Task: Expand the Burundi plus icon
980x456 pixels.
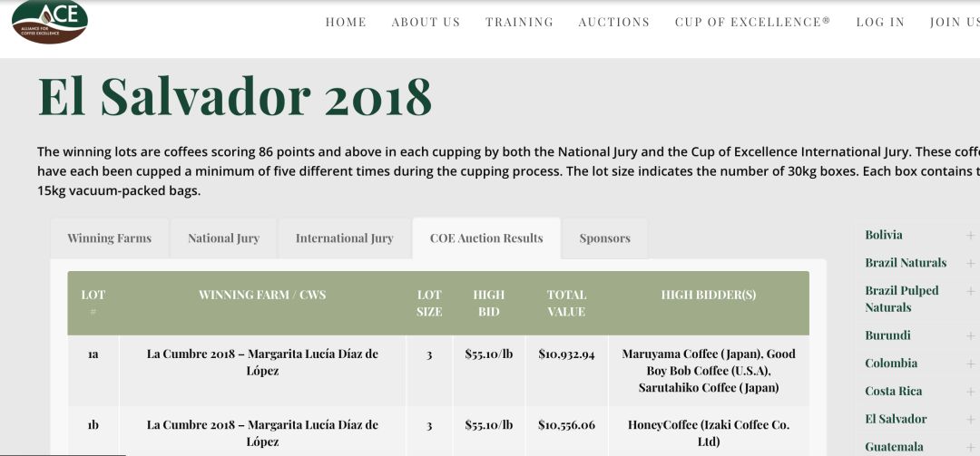Action: pos(970,336)
